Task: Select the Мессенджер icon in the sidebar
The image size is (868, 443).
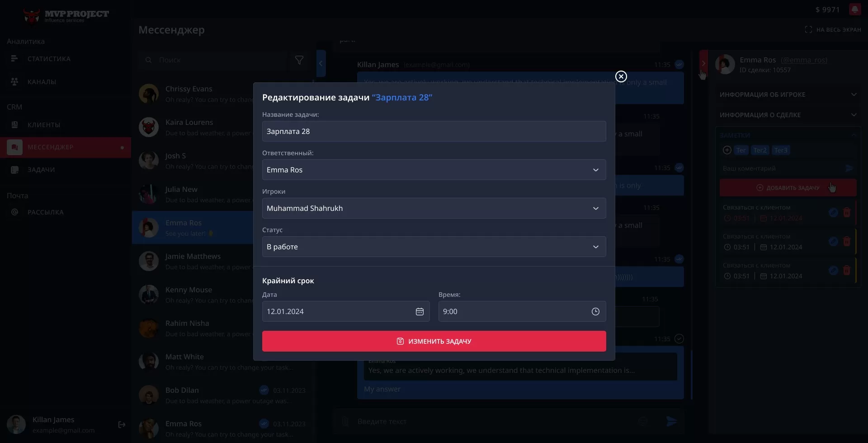Action: [15, 147]
